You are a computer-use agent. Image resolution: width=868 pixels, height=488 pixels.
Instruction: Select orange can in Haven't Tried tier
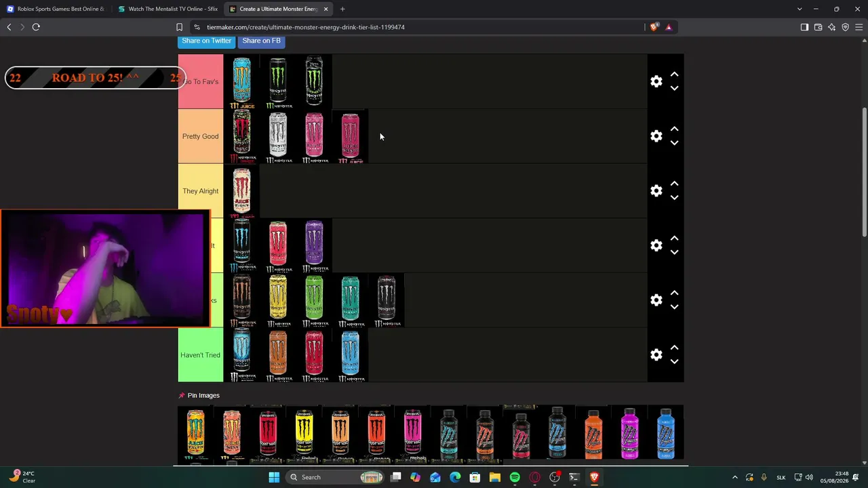278,356
